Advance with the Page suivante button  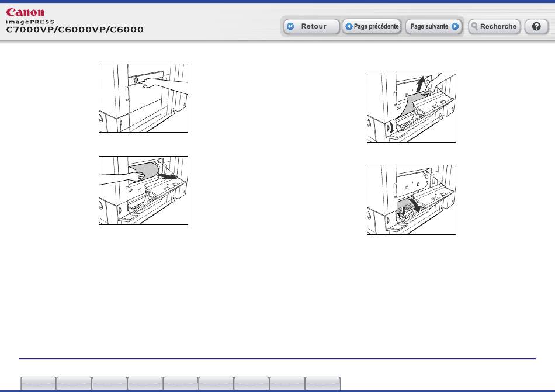pos(434,26)
